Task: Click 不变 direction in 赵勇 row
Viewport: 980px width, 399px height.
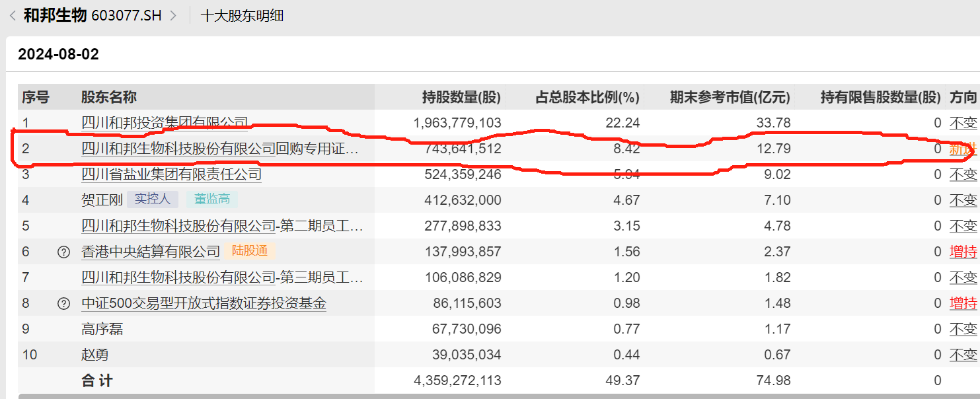Action: (963, 355)
